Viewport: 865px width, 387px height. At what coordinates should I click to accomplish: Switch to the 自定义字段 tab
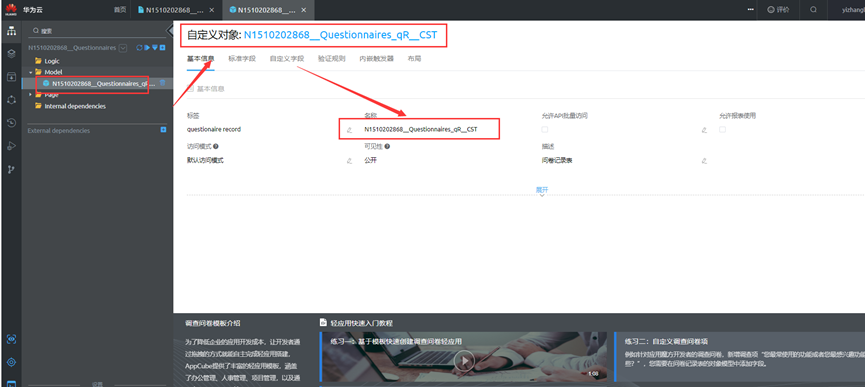(287, 58)
